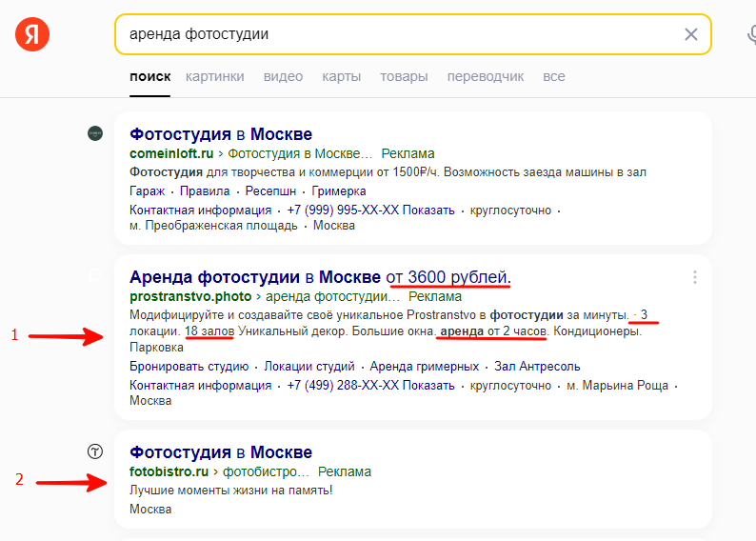Screen dimensions: 756x541
Task: Open the Аренда фотостудии в Москве result title
Action: point(320,277)
